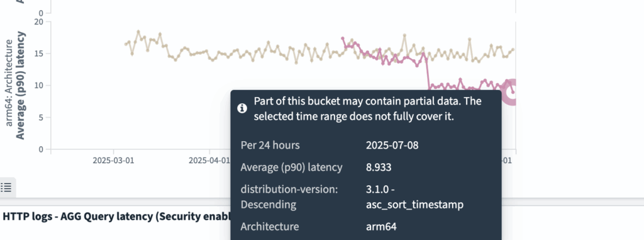Click the 8.933 latency value in tooltip
This screenshot has width=644, height=240.
tap(379, 168)
